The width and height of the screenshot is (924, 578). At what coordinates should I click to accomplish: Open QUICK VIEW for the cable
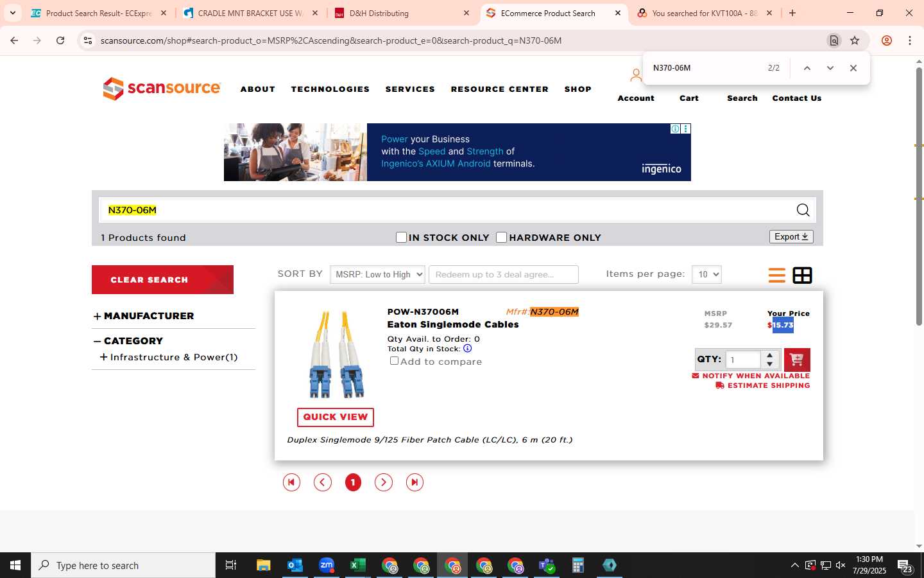(336, 417)
